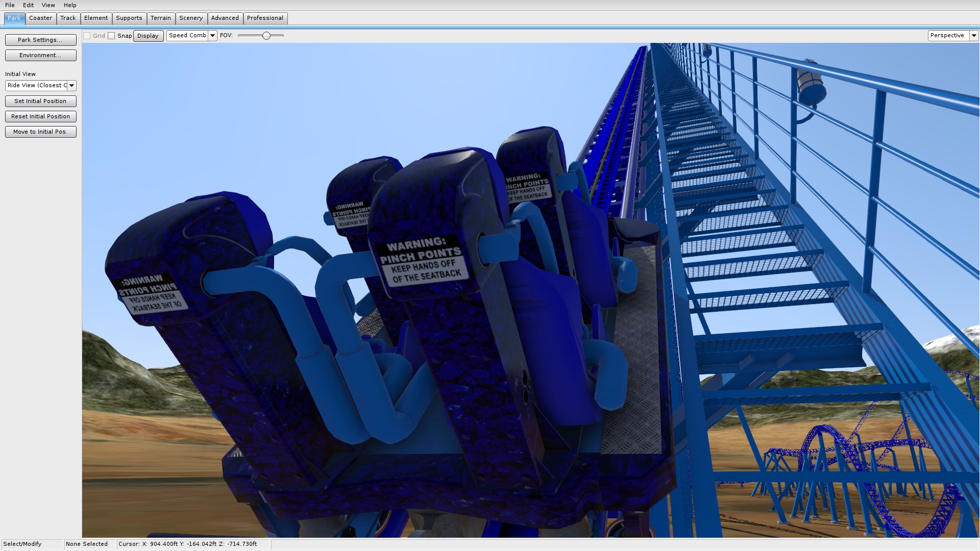Select the Terrain tab
This screenshot has width=980, height=551.
coord(160,18)
